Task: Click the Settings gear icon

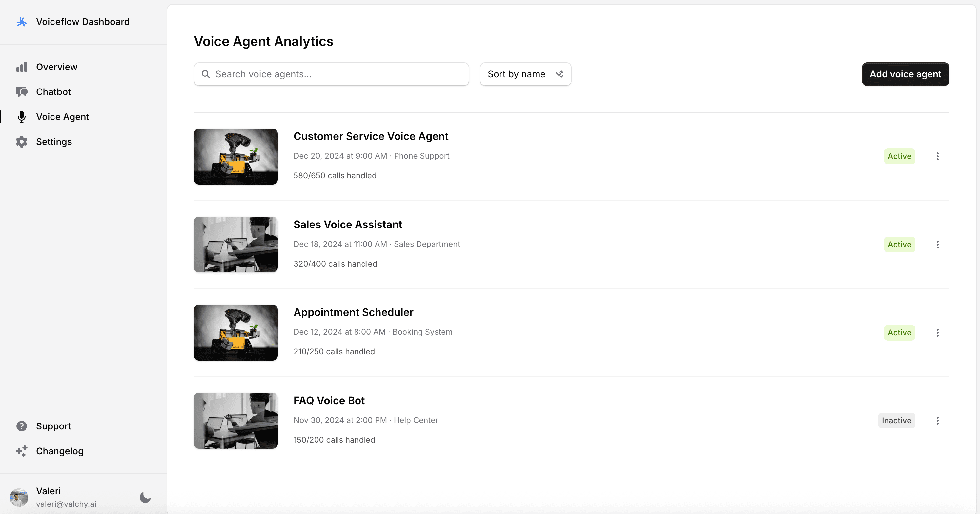Action: [x=22, y=142]
